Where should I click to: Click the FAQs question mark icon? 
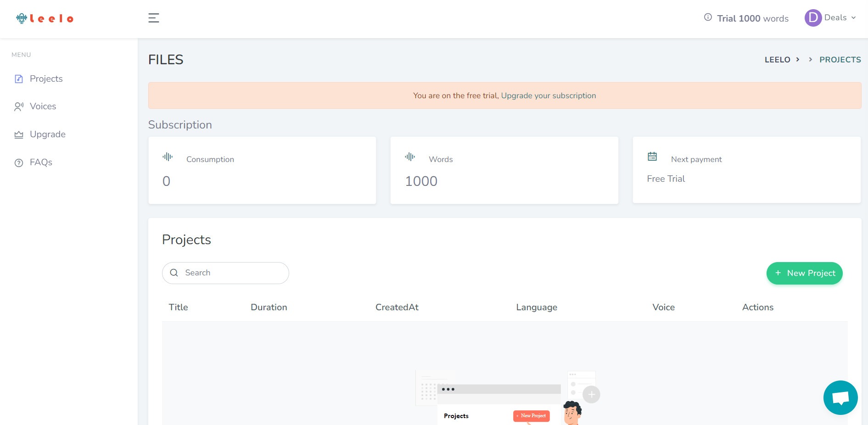tap(19, 162)
